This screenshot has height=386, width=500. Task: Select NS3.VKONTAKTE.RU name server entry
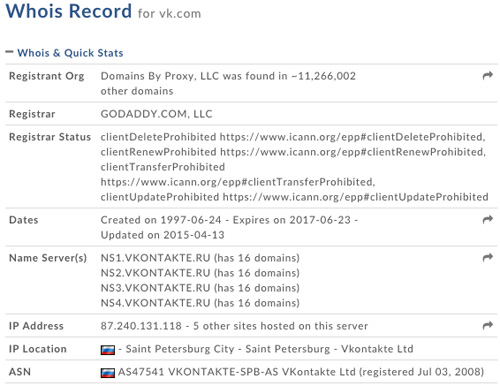200,288
